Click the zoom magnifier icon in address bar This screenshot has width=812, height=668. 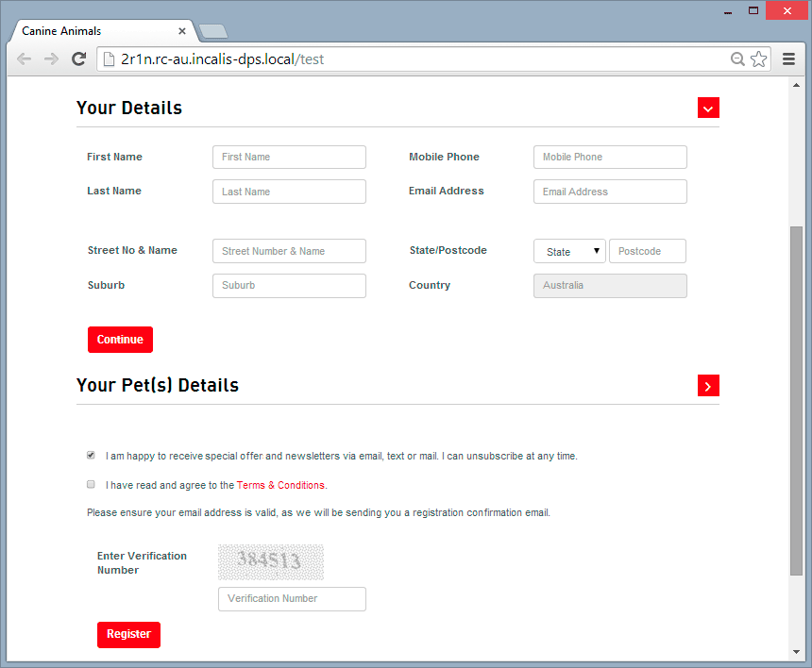(x=737, y=58)
